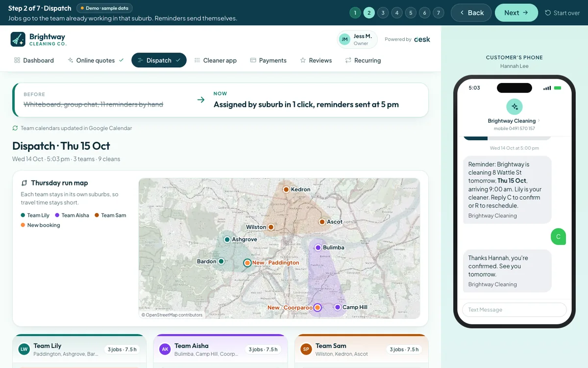Select the Ascot map marker
588x368 pixels.
(322, 222)
